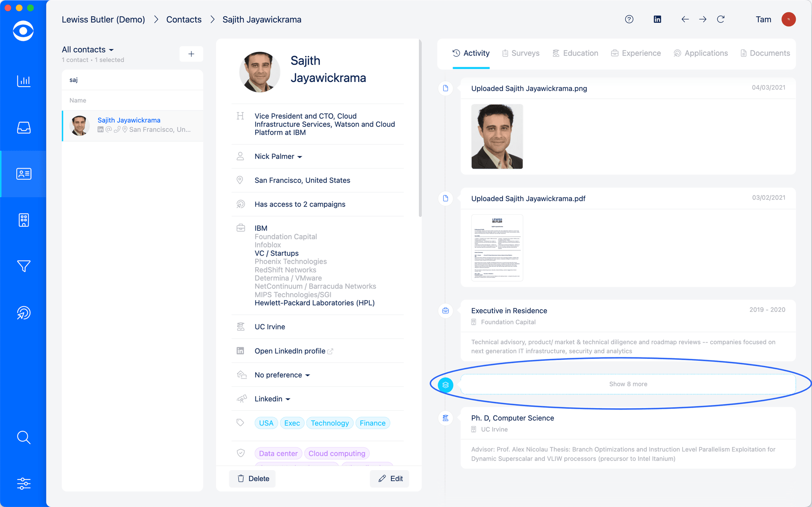This screenshot has width=812, height=507.
Task: Click the LinkedIn icon in header
Action: [657, 19]
